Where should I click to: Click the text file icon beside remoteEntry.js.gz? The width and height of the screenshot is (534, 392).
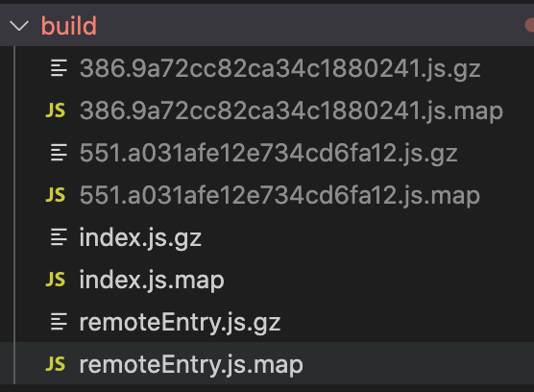click(59, 322)
